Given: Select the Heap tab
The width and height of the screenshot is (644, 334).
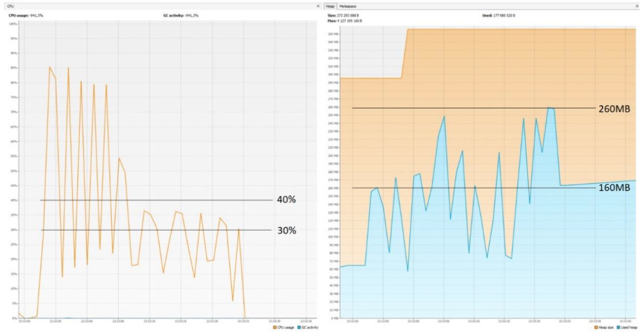Looking at the screenshot, I should [x=330, y=6].
